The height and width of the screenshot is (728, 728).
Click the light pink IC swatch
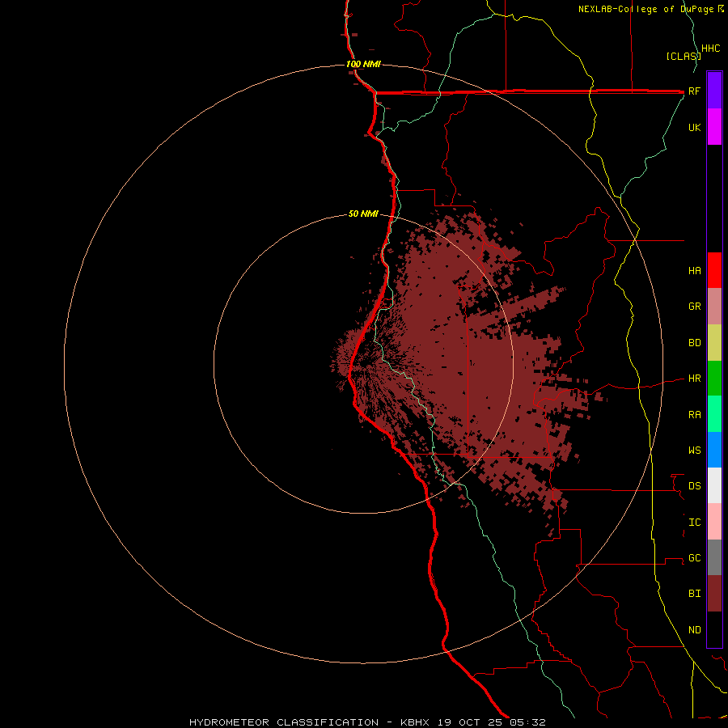(714, 522)
